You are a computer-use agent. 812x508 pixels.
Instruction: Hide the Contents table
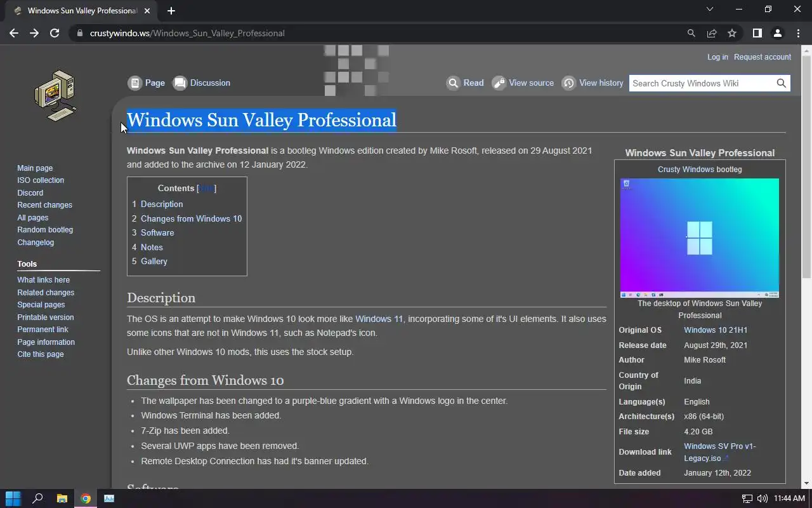point(206,189)
